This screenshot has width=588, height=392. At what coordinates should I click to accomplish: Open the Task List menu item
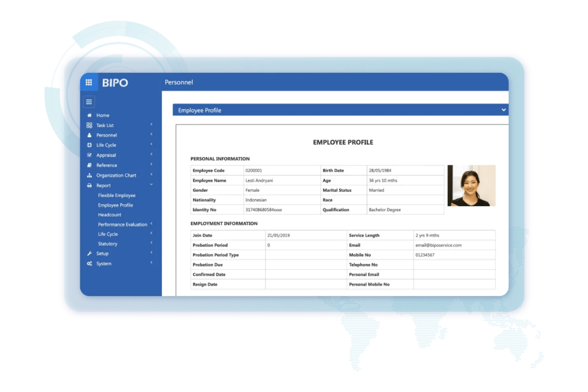coord(105,125)
